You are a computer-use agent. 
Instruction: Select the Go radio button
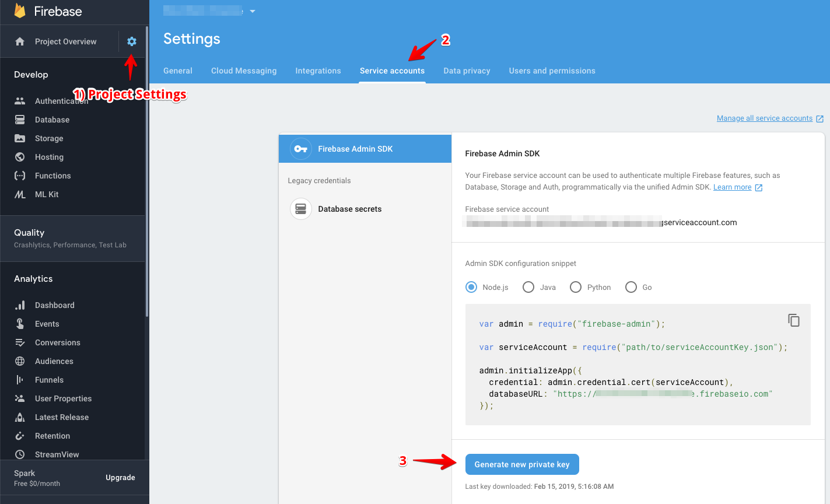point(631,287)
